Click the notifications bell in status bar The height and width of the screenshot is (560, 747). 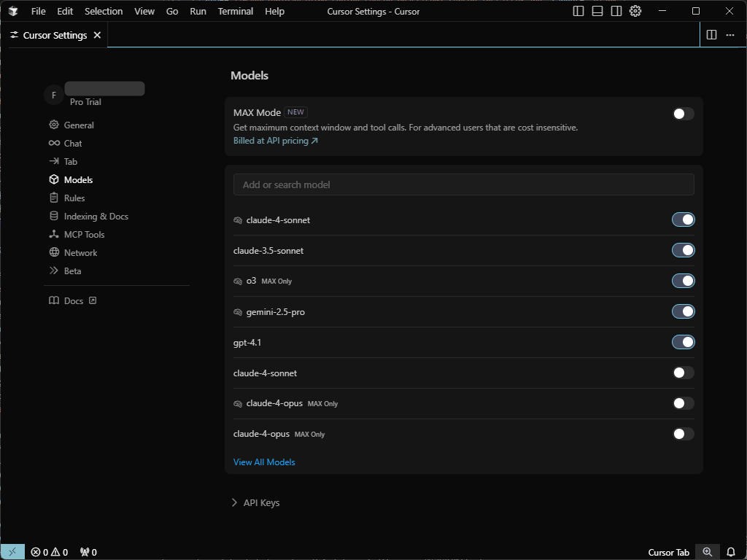coord(731,552)
